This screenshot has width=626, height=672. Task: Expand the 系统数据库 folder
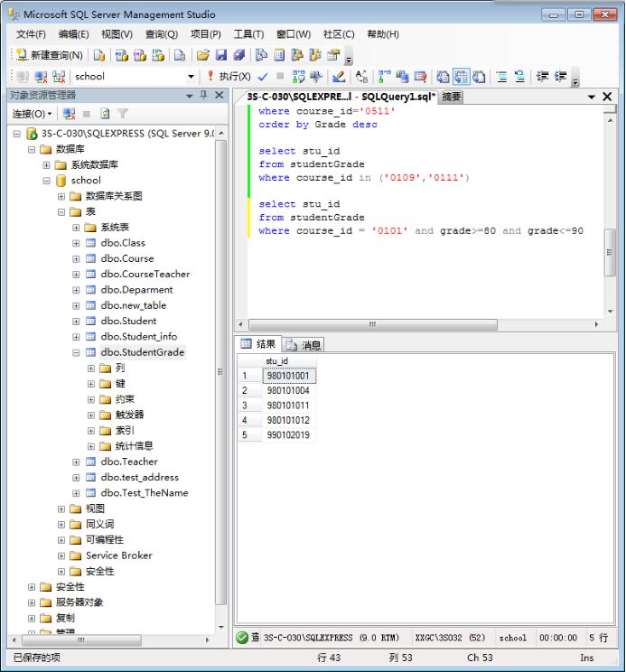pos(46,165)
